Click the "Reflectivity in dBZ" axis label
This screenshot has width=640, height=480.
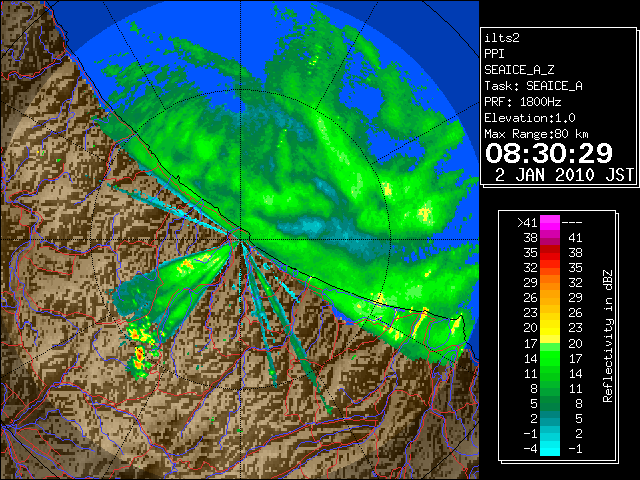click(x=607, y=336)
